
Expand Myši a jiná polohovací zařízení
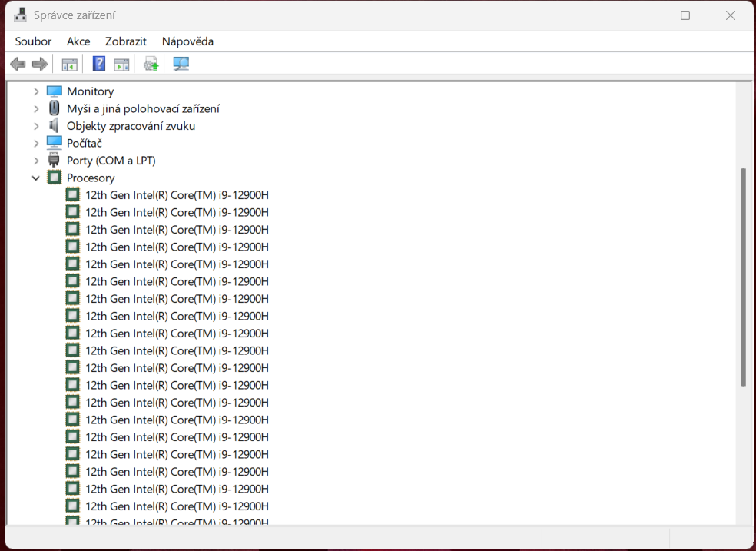click(36, 109)
